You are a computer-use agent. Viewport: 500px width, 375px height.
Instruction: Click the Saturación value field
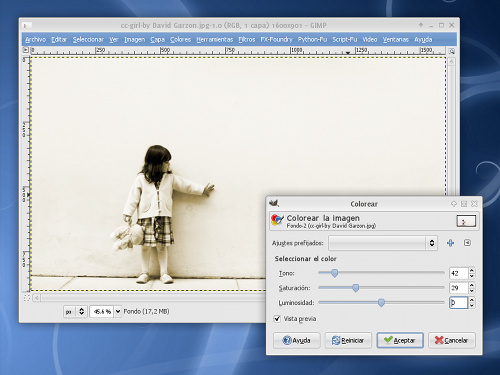459,288
